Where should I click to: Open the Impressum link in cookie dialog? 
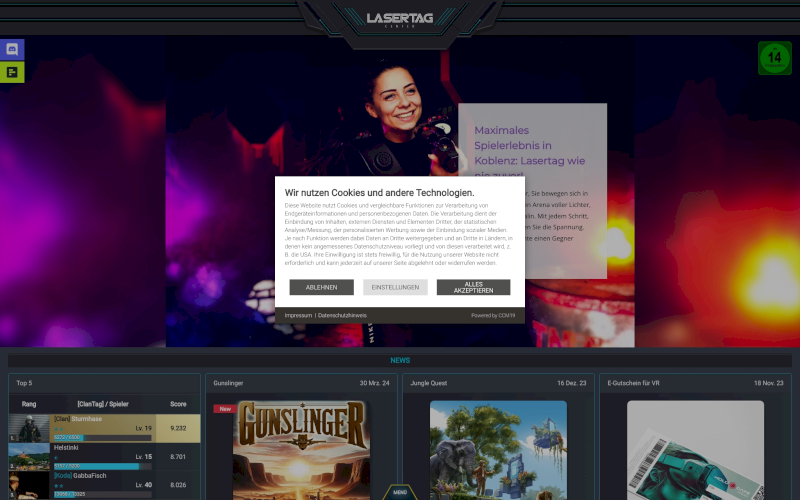[x=298, y=315]
